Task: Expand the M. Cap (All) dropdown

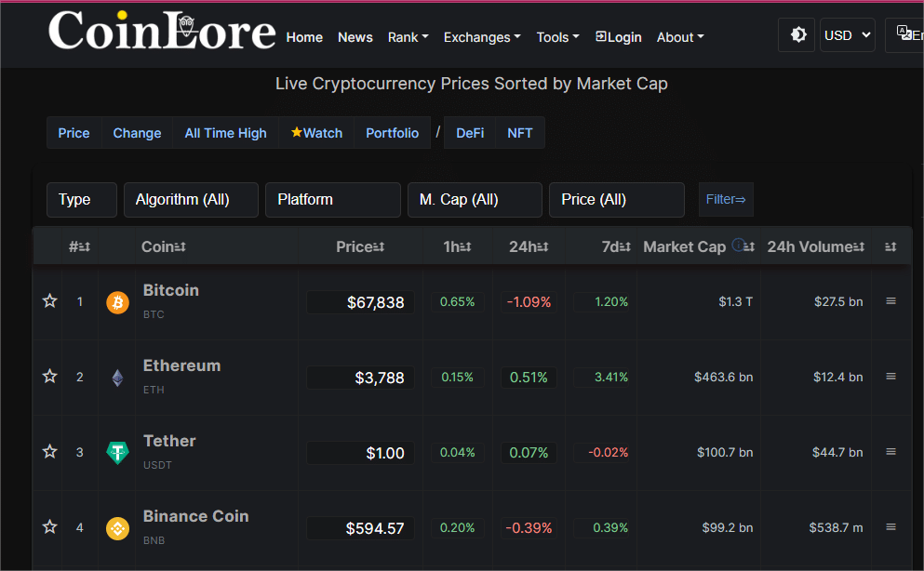Action: click(x=475, y=200)
